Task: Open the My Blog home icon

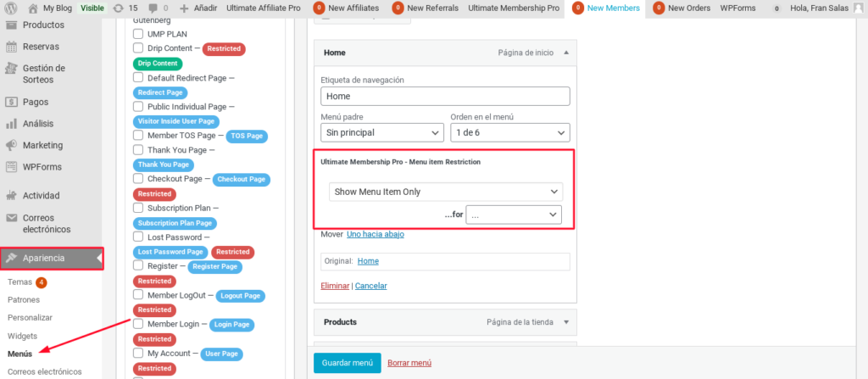Action: coord(33,8)
